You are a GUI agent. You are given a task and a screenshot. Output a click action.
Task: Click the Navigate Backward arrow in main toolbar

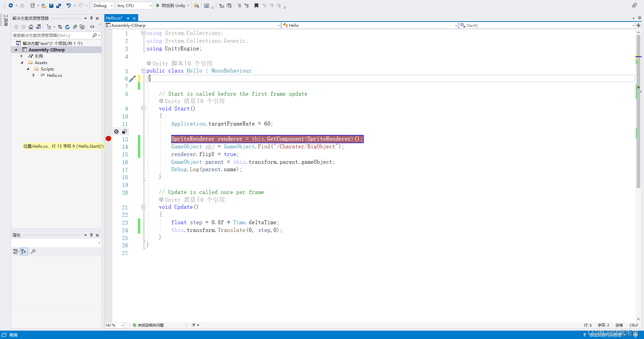click(11, 5)
